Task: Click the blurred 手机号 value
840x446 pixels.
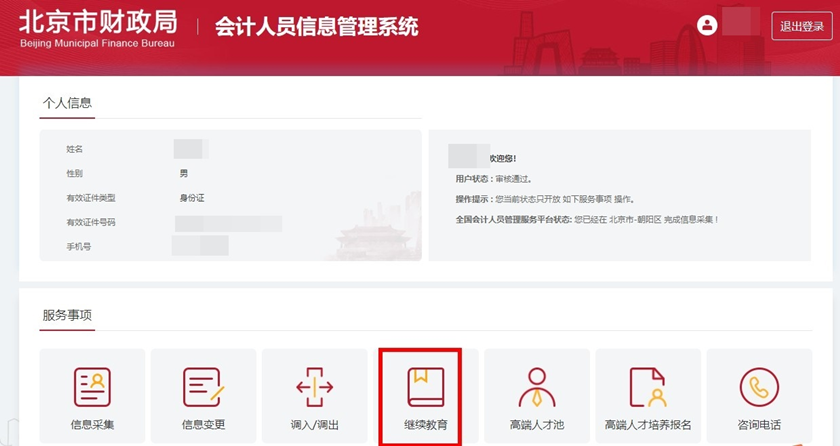Action: pos(200,245)
